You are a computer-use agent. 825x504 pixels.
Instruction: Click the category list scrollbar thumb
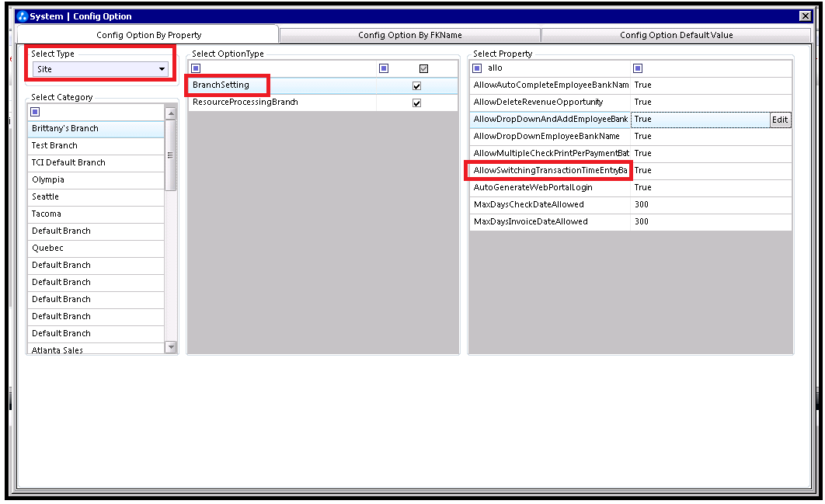click(170, 155)
